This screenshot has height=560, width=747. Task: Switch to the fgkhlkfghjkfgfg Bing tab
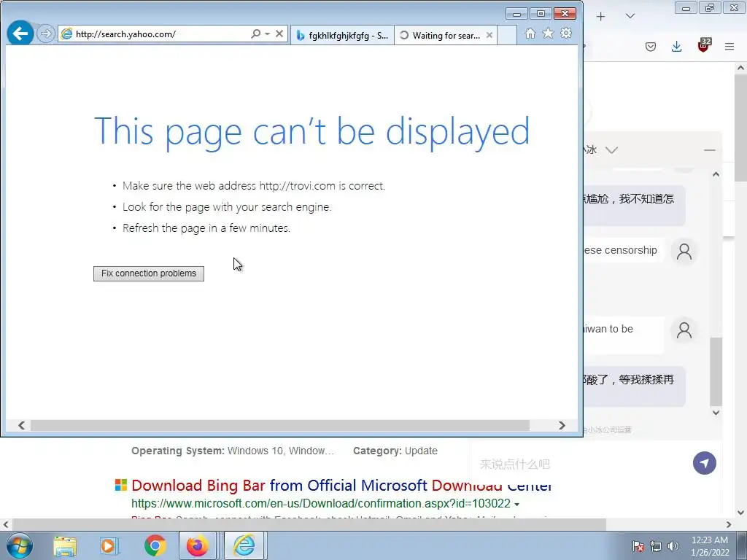[x=342, y=35]
